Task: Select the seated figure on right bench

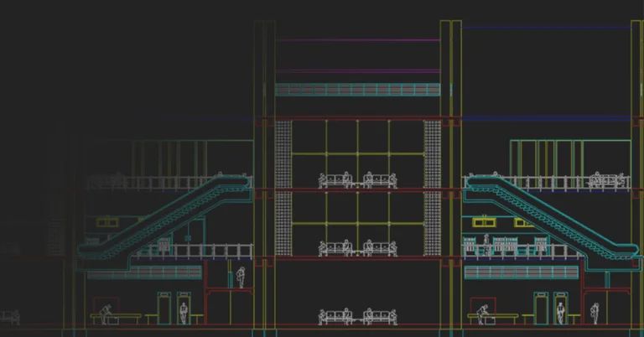Action: pyautogui.click(x=482, y=314)
